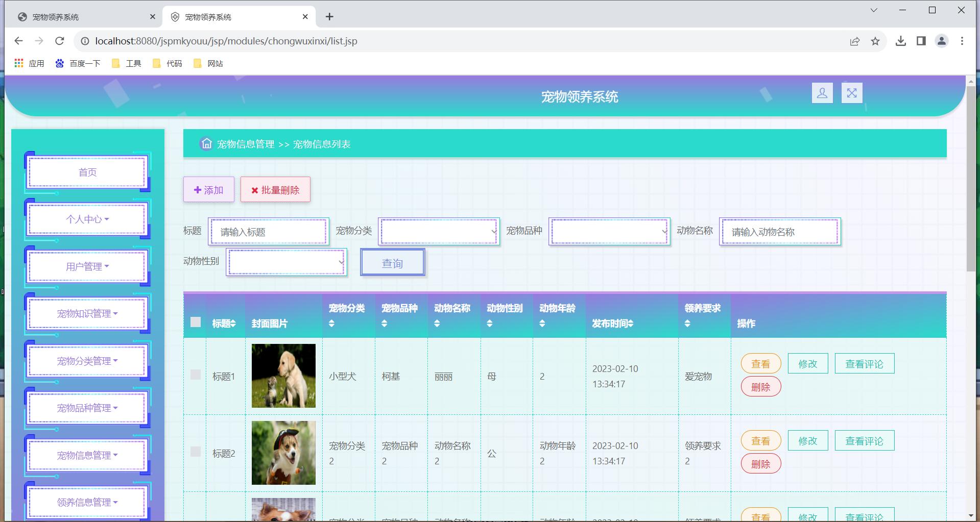Open the 工具 bookmark folder
980x522 pixels.
[126, 63]
